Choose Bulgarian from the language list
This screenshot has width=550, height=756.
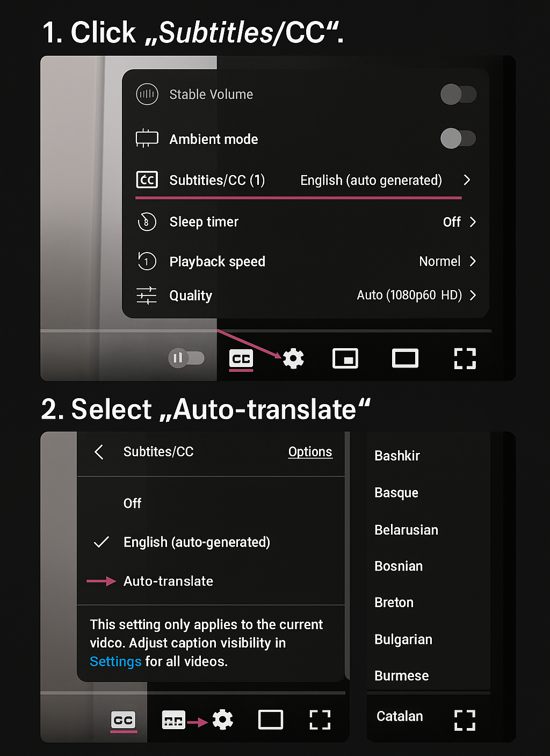point(403,639)
